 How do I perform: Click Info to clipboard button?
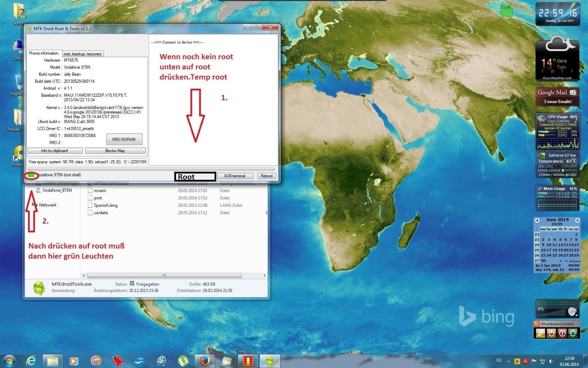coord(55,151)
